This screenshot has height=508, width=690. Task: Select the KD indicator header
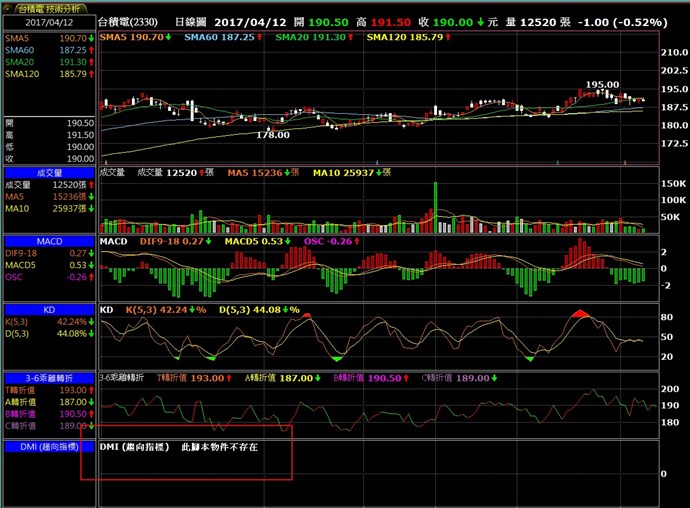48,310
